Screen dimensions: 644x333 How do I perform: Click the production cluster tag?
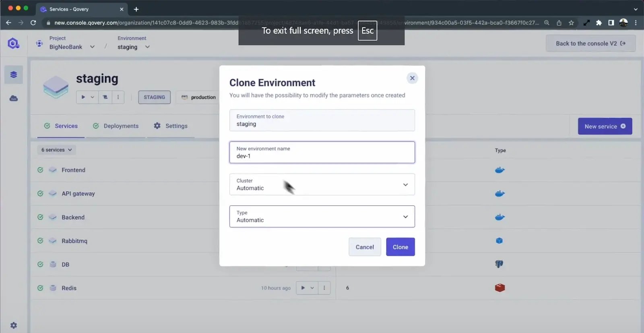click(198, 97)
